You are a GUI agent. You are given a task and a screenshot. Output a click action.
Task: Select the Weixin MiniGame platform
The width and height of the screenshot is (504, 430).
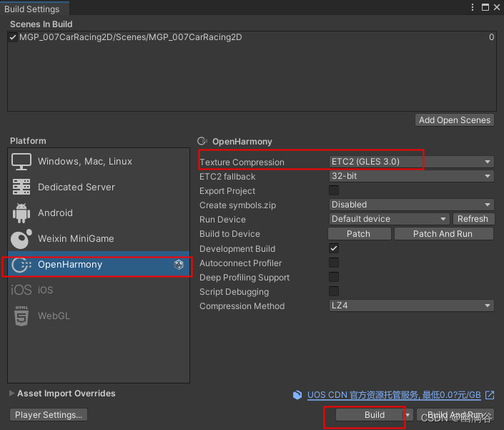99,239
